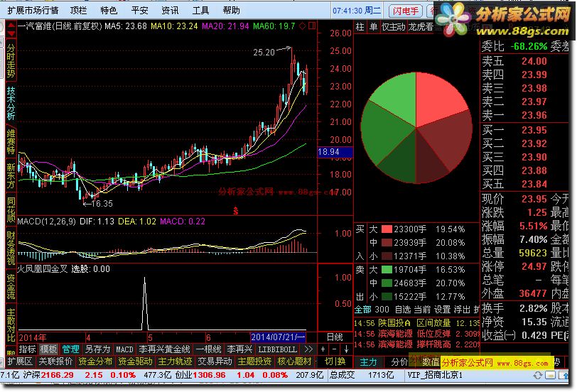Open the 扩展区 tab
The width and height of the screenshot is (577, 392).
pyautogui.click(x=19, y=361)
